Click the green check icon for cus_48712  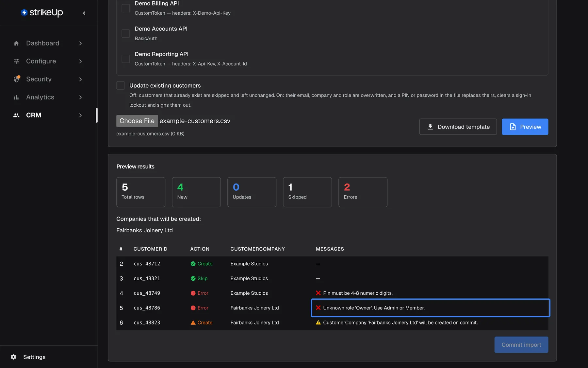[193, 264]
